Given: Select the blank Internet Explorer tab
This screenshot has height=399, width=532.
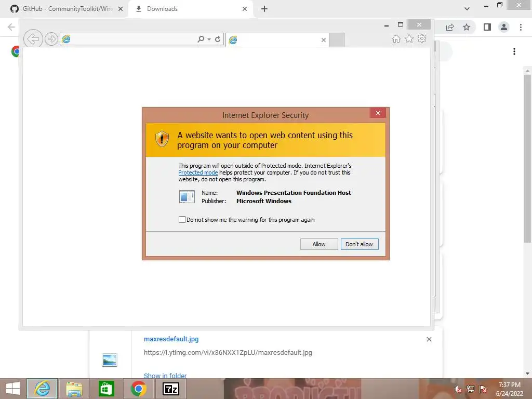Looking at the screenshot, I should [x=276, y=40].
